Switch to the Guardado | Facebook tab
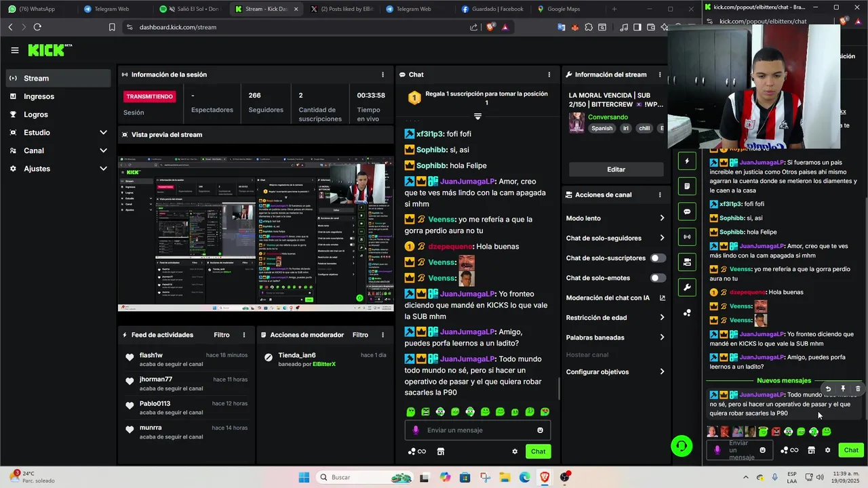Viewport: 868px width, 488px height. (496, 9)
